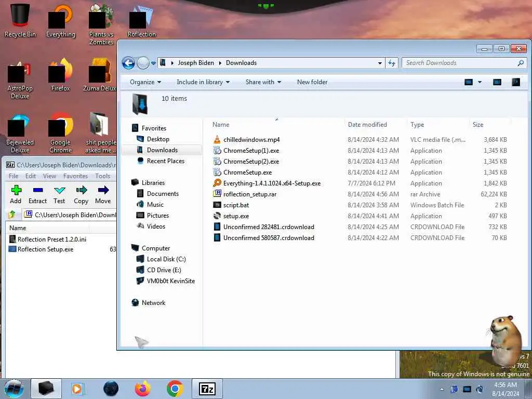532x399 pixels.
Task: Show hidden tray icons arrow
Action: point(442,389)
